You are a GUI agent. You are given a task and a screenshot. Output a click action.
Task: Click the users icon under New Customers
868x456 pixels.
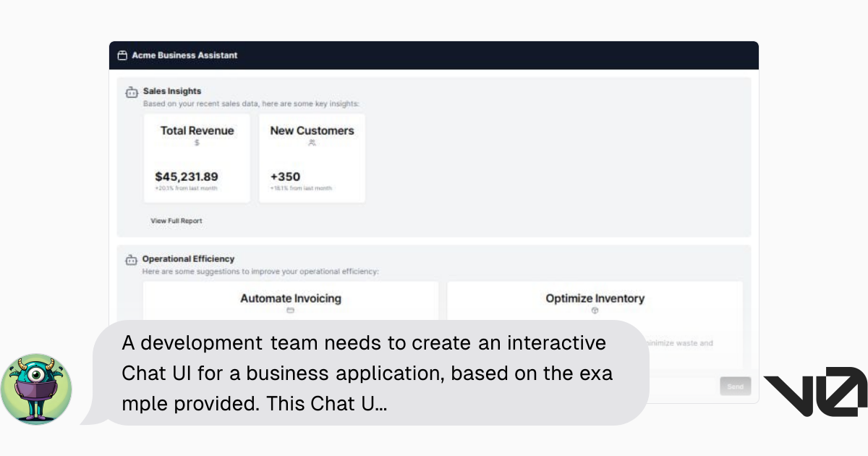(312, 143)
